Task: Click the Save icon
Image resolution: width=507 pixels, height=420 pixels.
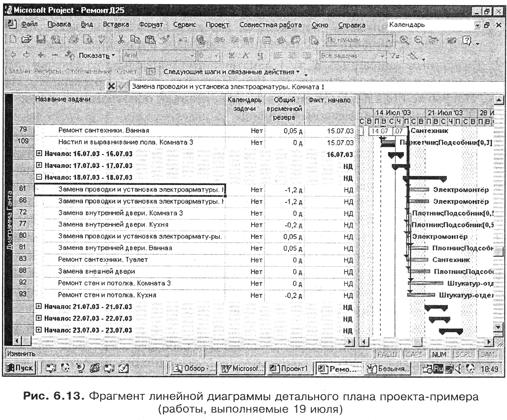Action: tap(41, 40)
